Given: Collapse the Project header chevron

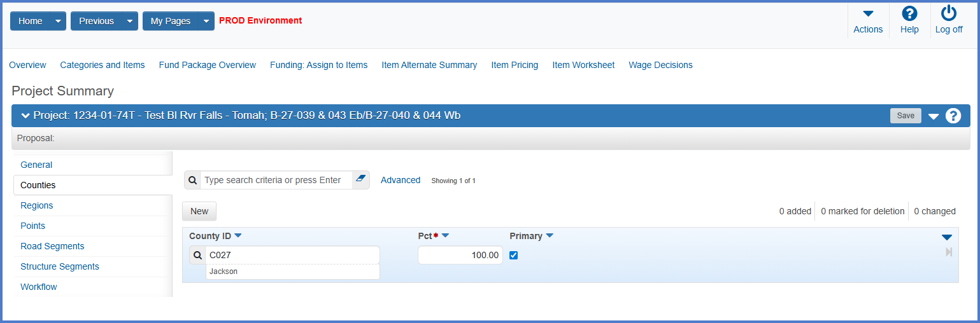Looking at the screenshot, I should click(25, 116).
